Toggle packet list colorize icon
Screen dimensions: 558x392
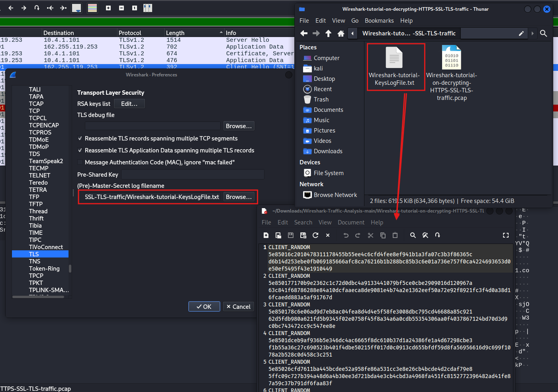point(92,8)
